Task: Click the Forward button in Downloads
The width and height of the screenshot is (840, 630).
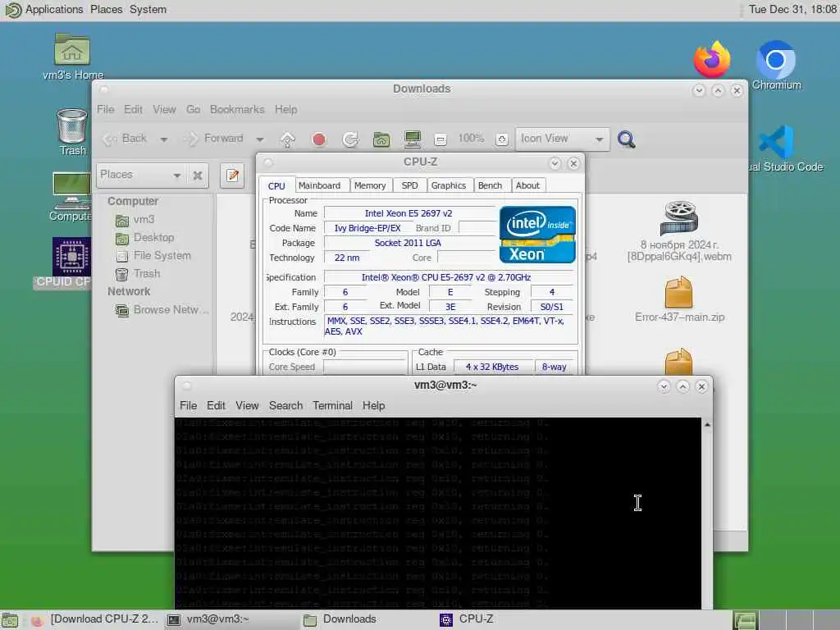Action: (216, 139)
